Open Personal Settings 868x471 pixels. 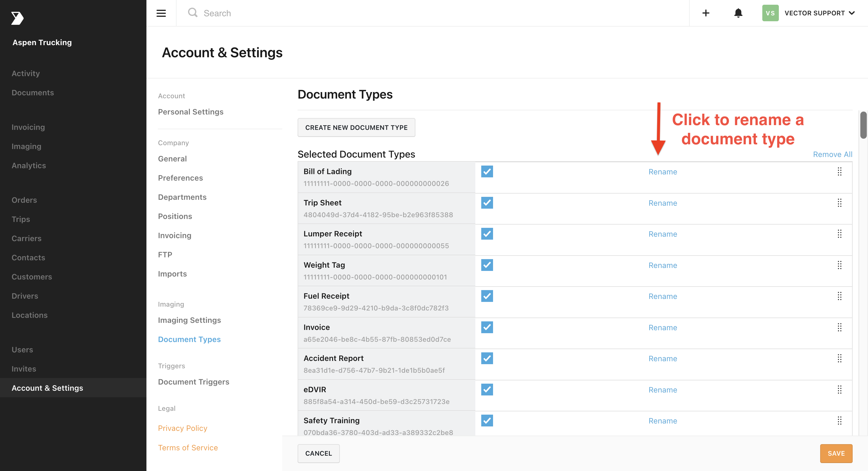[190, 112]
